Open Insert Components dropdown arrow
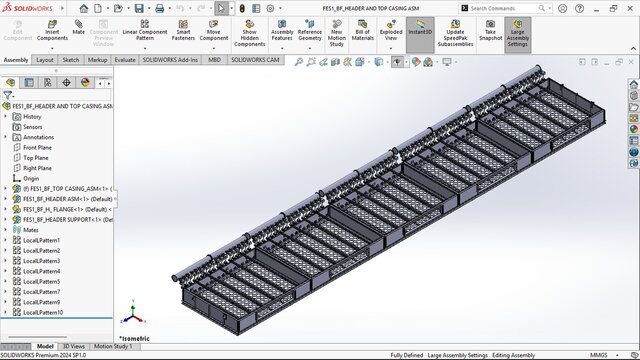This screenshot has height=360, width=640. (x=52, y=49)
